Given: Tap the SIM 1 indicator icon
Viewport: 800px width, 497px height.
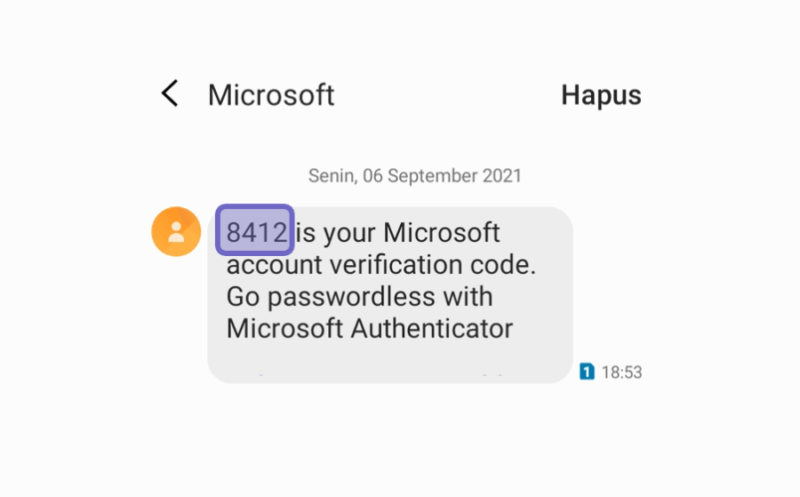Looking at the screenshot, I should click(x=587, y=371).
